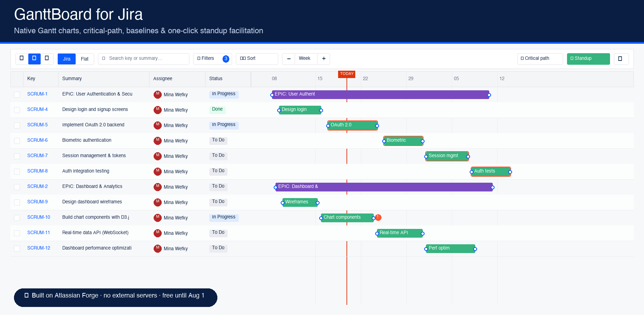644x315 pixels.
Task: Toggle Critical path highlighting
Action: click(540, 58)
